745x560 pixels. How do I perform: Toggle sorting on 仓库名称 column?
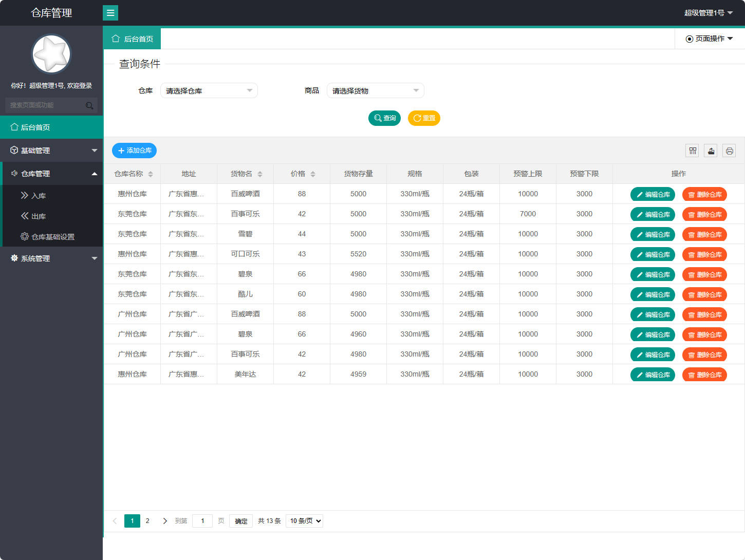151,174
